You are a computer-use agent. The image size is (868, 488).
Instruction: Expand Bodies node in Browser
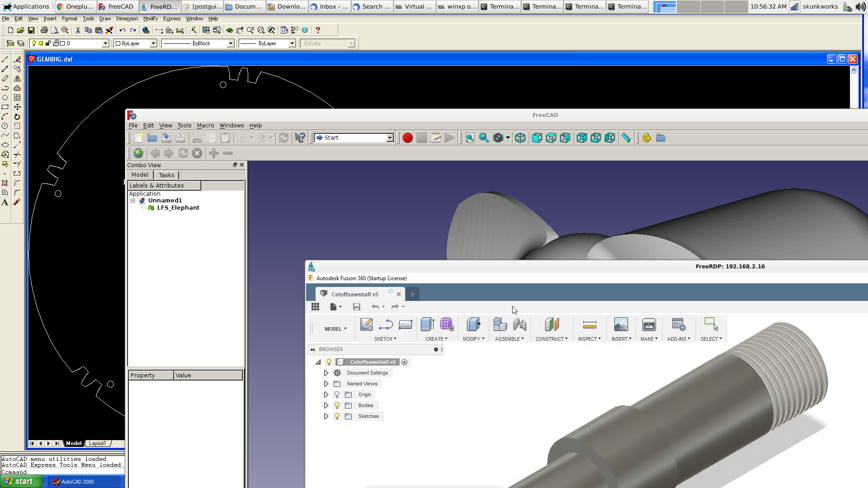[326, 405]
